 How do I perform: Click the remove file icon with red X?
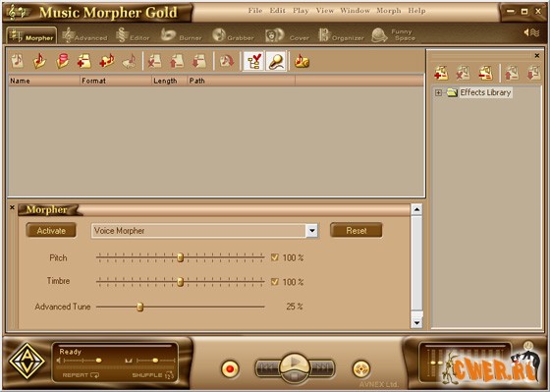[x=154, y=62]
